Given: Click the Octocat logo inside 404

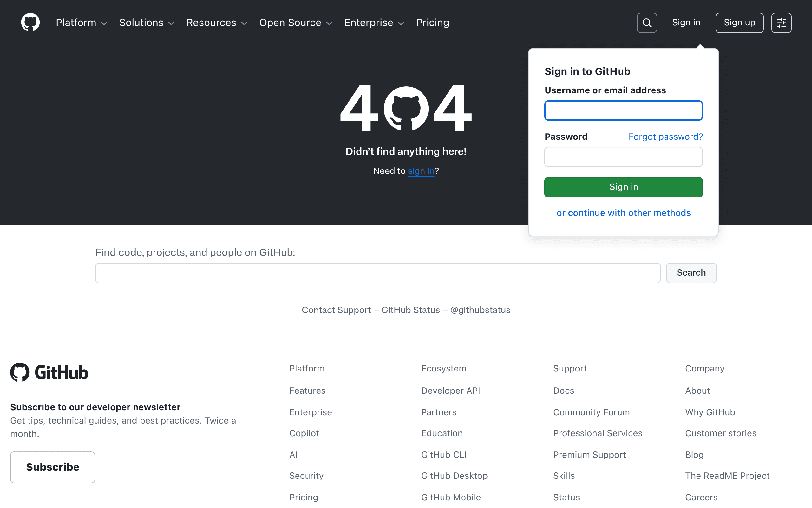Looking at the screenshot, I should [406, 109].
